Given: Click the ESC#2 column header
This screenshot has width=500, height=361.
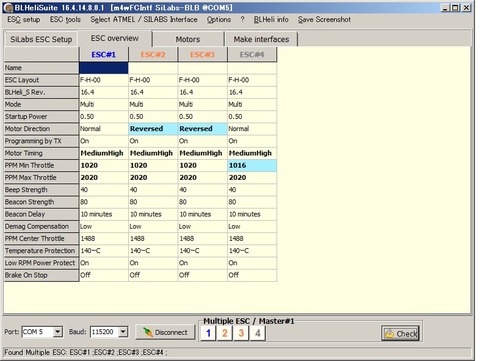Looking at the screenshot, I should (153, 54).
